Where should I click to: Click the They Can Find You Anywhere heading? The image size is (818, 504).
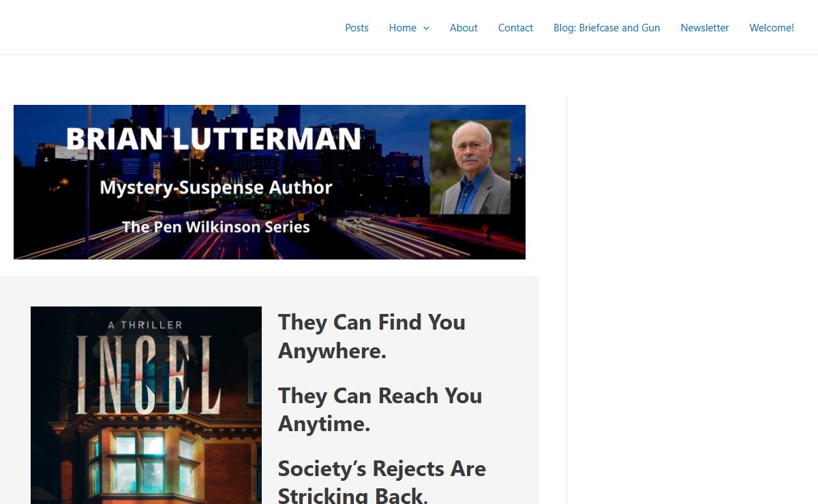372,336
